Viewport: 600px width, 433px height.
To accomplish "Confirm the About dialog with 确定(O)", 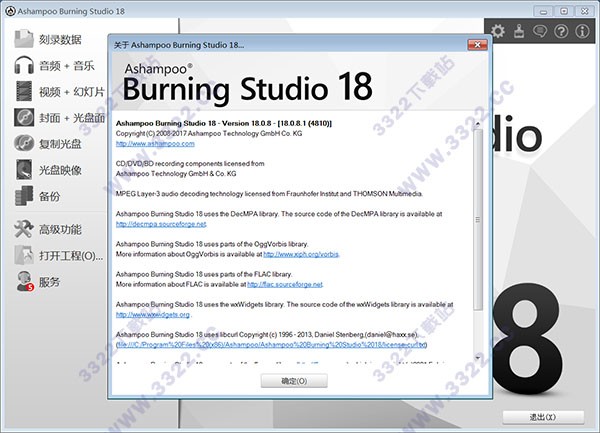I will point(294,381).
